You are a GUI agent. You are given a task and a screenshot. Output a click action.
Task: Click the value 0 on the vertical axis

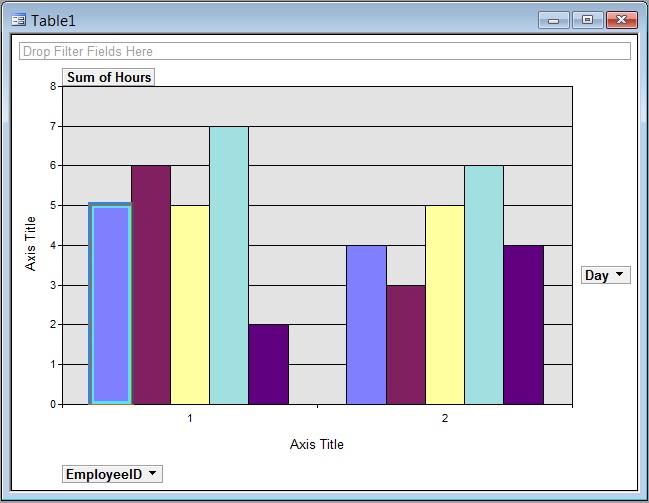click(53, 404)
